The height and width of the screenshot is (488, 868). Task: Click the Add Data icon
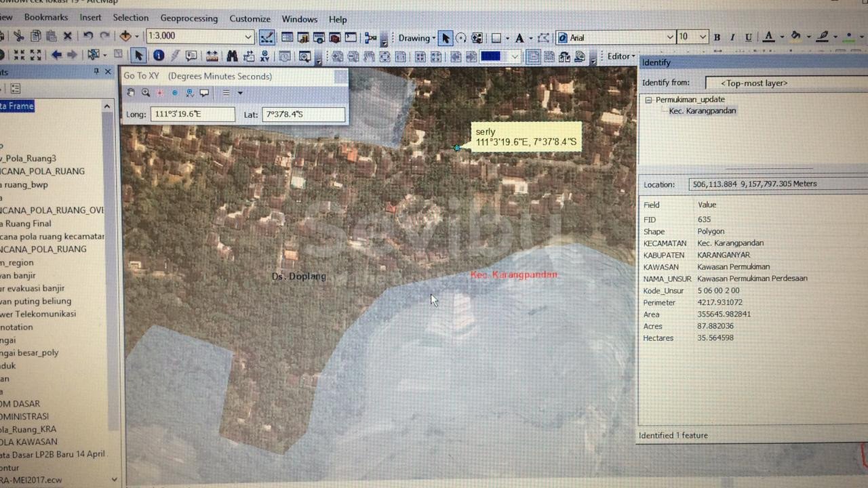[x=125, y=37]
